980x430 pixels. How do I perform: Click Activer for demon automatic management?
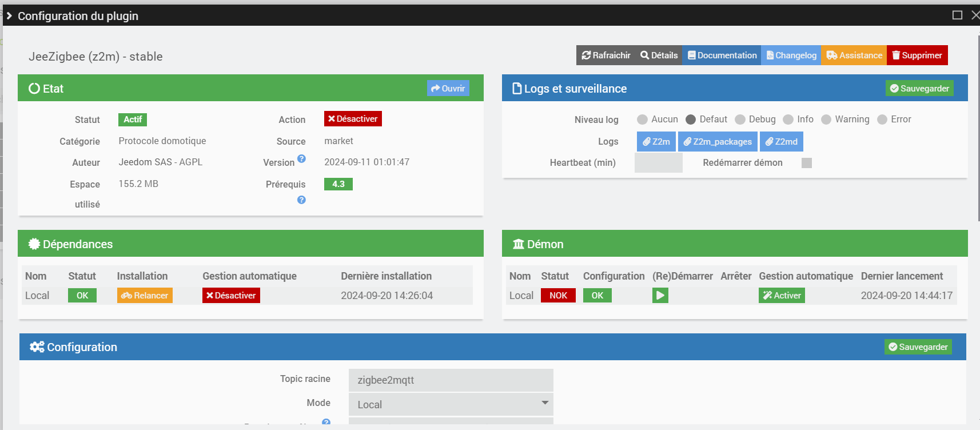(x=782, y=296)
